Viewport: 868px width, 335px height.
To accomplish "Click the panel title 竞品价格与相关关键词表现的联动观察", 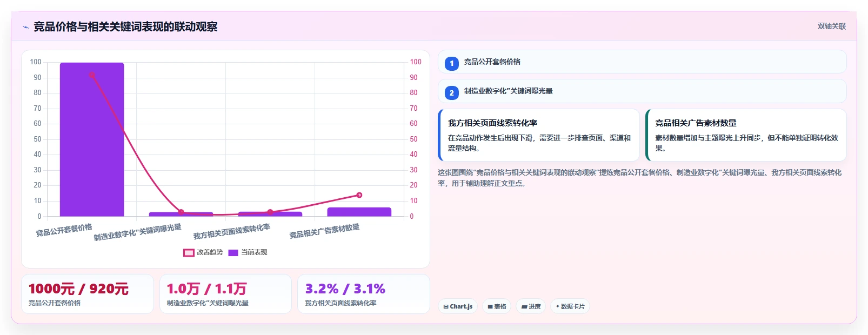I will click(x=125, y=26).
